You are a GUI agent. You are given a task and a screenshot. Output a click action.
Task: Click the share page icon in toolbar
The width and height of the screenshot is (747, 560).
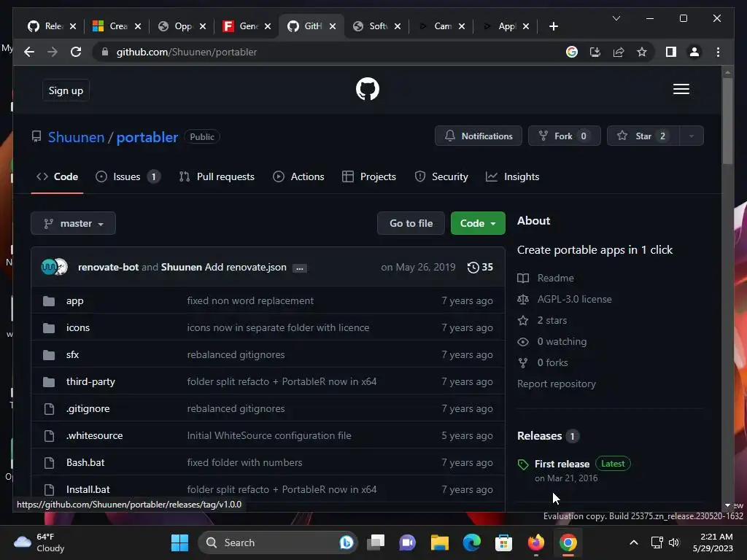[x=619, y=52]
